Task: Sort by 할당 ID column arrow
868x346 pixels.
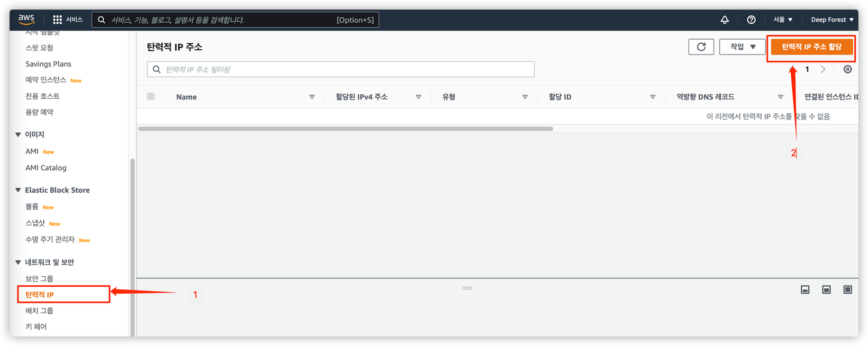Action: tap(653, 97)
